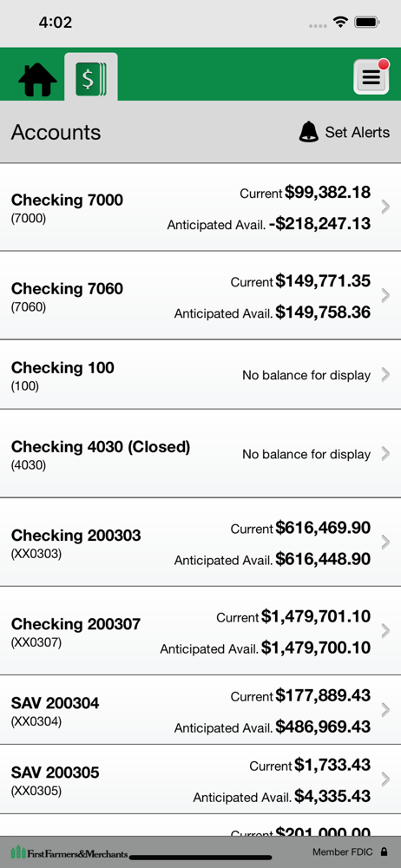Image resolution: width=401 pixels, height=868 pixels.
Task: Expand Checking 7000 using its chevron
Action: (386, 207)
